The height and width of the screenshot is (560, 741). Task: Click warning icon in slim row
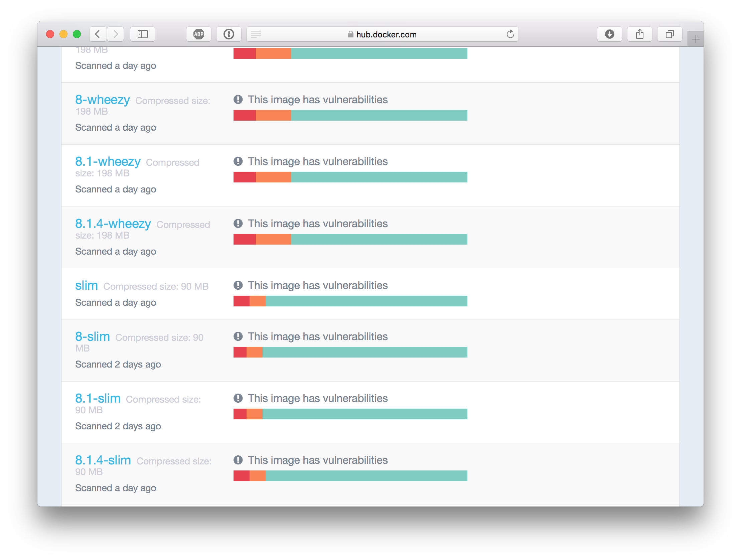pos(238,286)
